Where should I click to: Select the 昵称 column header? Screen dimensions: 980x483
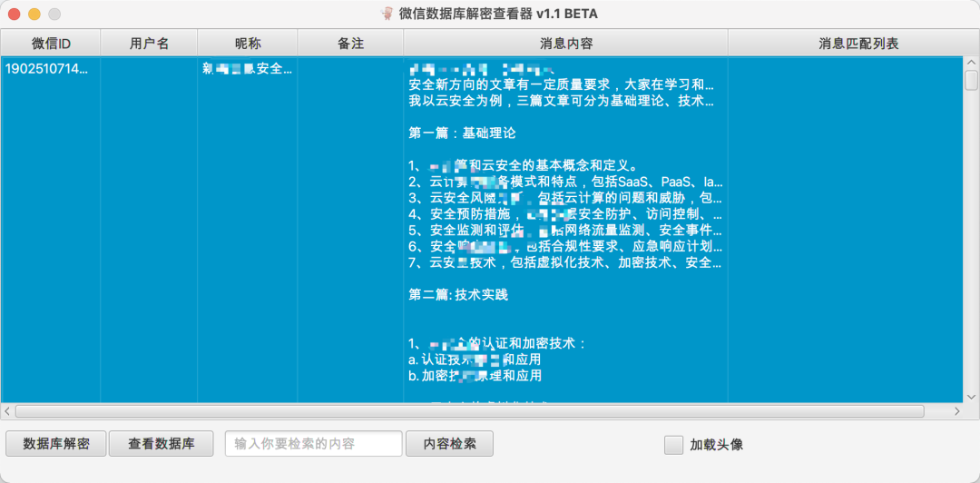click(x=247, y=44)
